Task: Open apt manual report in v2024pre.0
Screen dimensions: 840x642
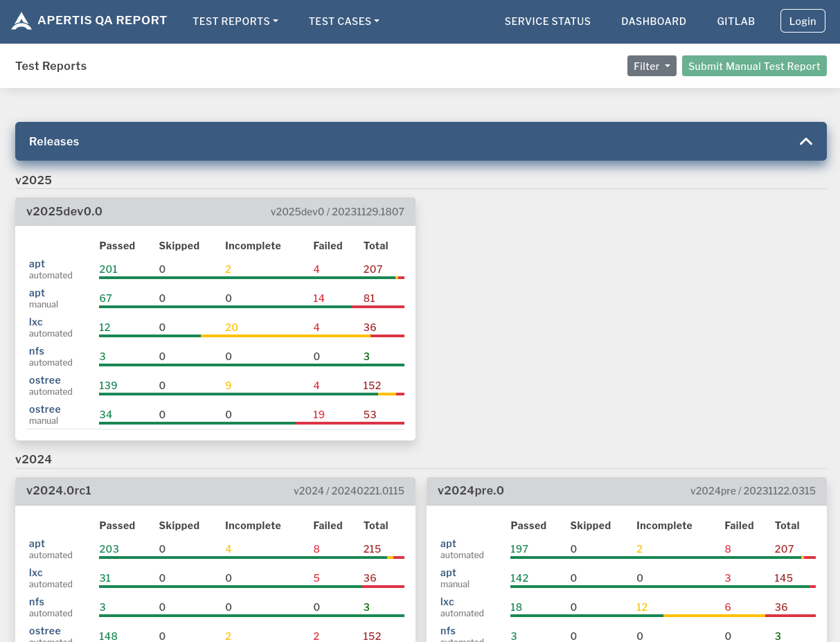Action: point(448,573)
